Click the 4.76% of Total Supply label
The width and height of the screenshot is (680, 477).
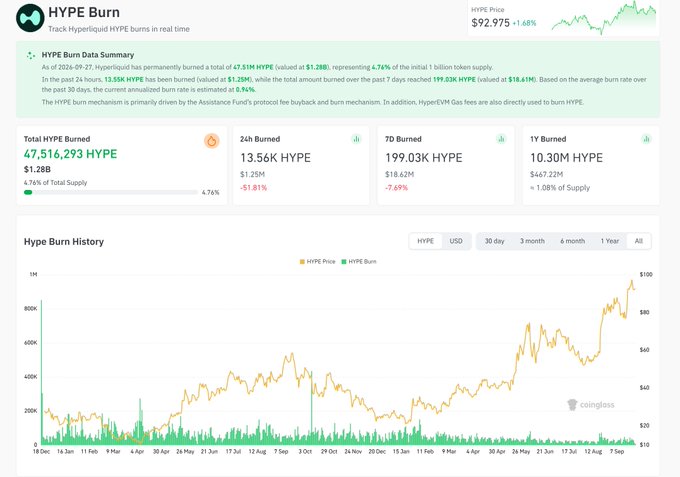click(x=55, y=183)
